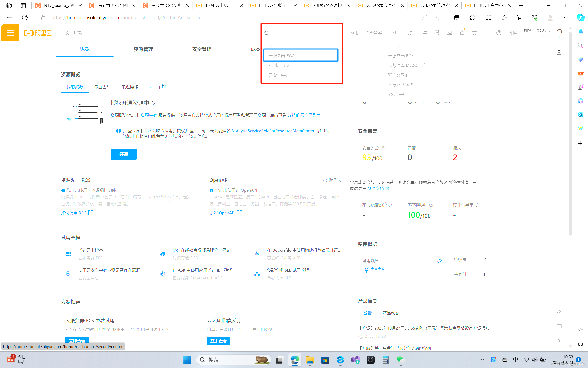Open the shopping cart icon

474,33
